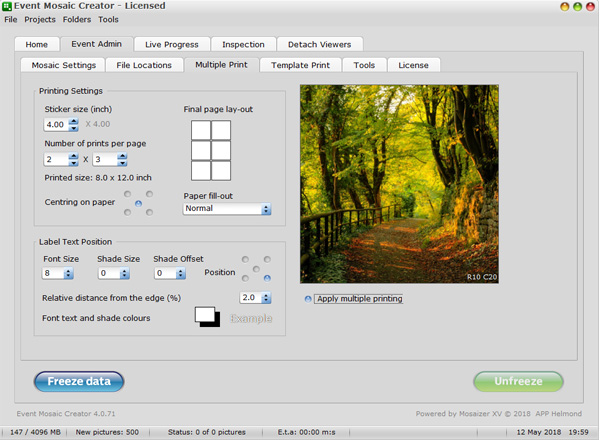
Task: Open the Font Size spinner
Action: click(68, 273)
